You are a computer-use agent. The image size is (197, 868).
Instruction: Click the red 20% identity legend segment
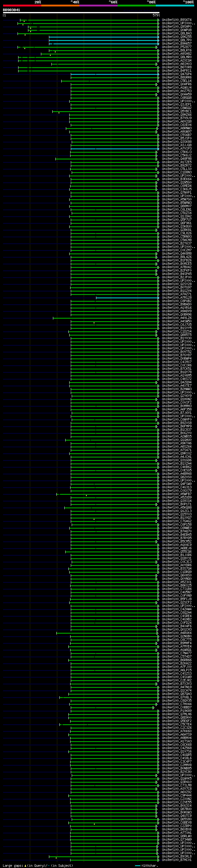click(x=22, y=6)
